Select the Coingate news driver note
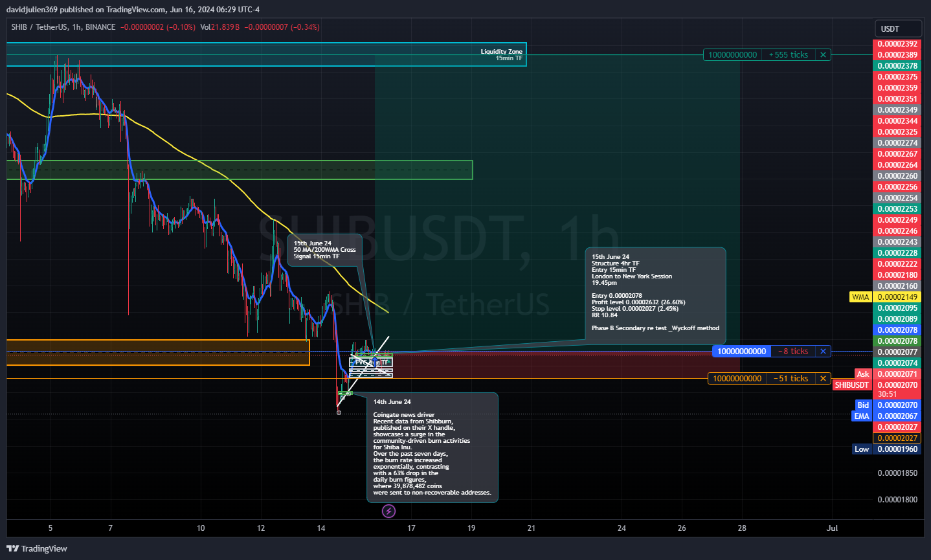The width and height of the screenshot is (931, 560). (x=432, y=447)
